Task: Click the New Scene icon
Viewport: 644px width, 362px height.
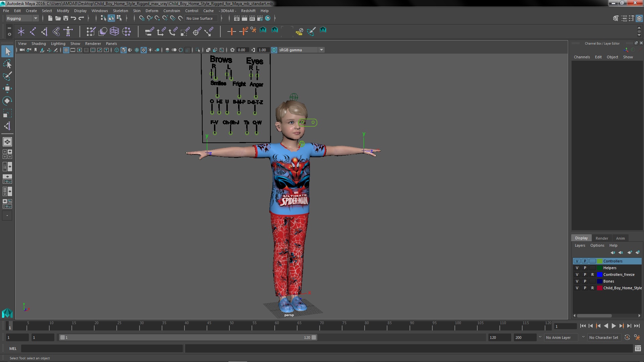Action: (50, 18)
